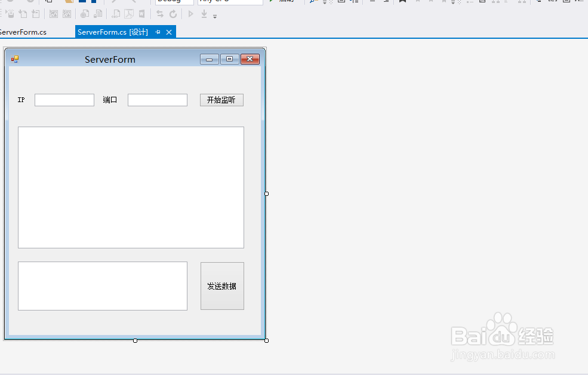Select the ServerForm.cs [设计] designer tab
Image resolution: width=588 pixels, height=375 pixels.
tap(112, 32)
